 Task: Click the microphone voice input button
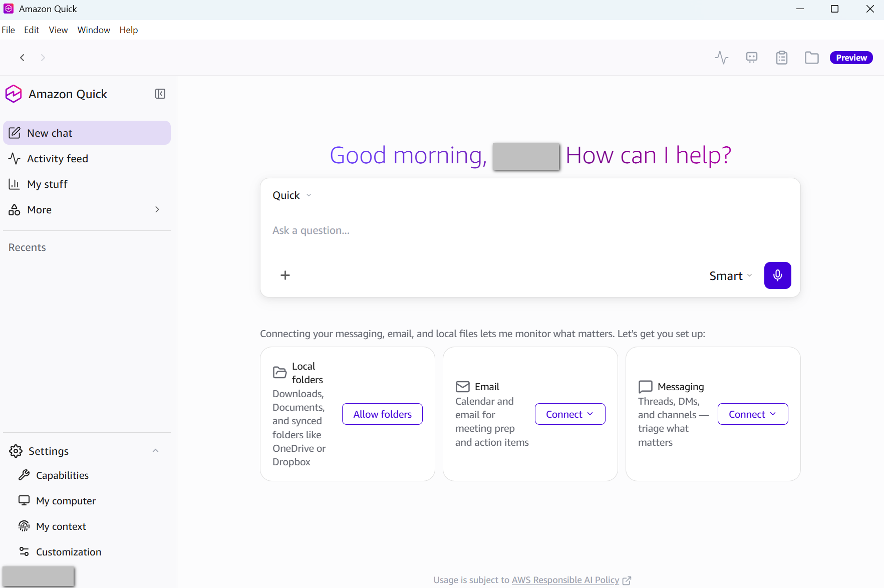[x=777, y=275]
